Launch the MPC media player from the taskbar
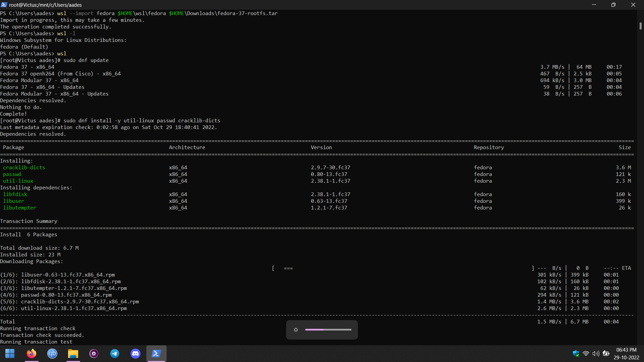The width and height of the screenshot is (644, 362). coord(94,354)
